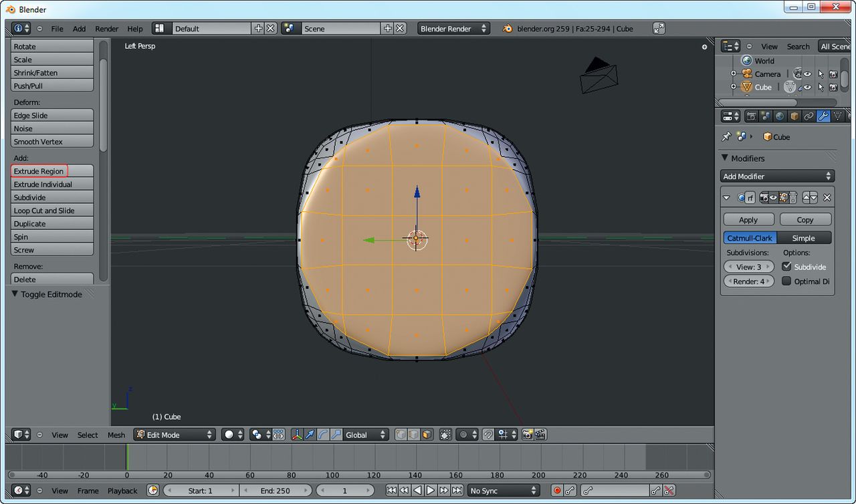Toggle Cube visibility eye in outliner
Viewport: 856px width, 504px height.
click(807, 87)
